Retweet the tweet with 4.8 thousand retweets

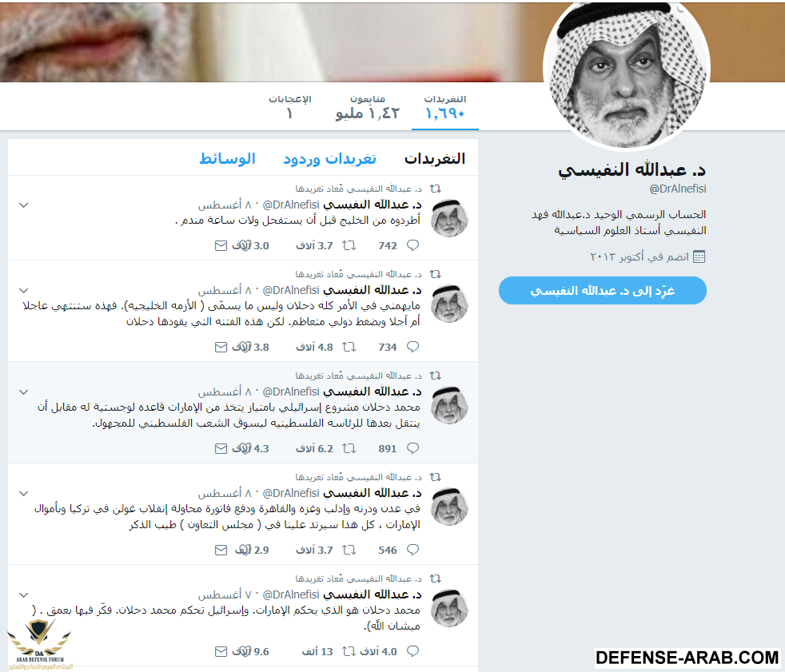click(x=349, y=347)
